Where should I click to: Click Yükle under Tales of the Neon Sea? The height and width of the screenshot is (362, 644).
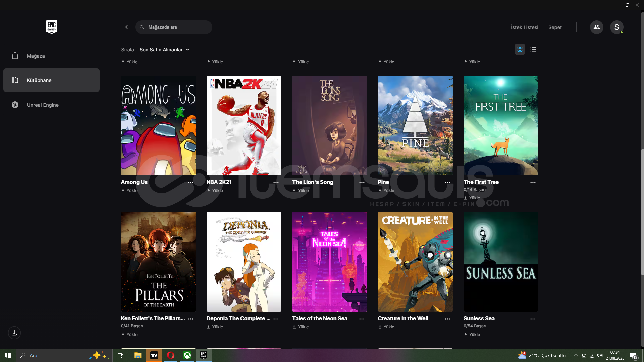click(x=301, y=327)
